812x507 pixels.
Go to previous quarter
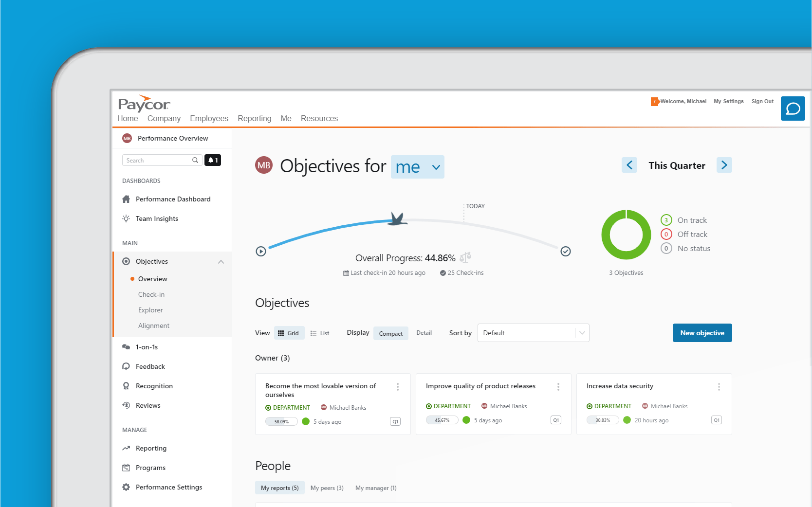[x=629, y=165]
